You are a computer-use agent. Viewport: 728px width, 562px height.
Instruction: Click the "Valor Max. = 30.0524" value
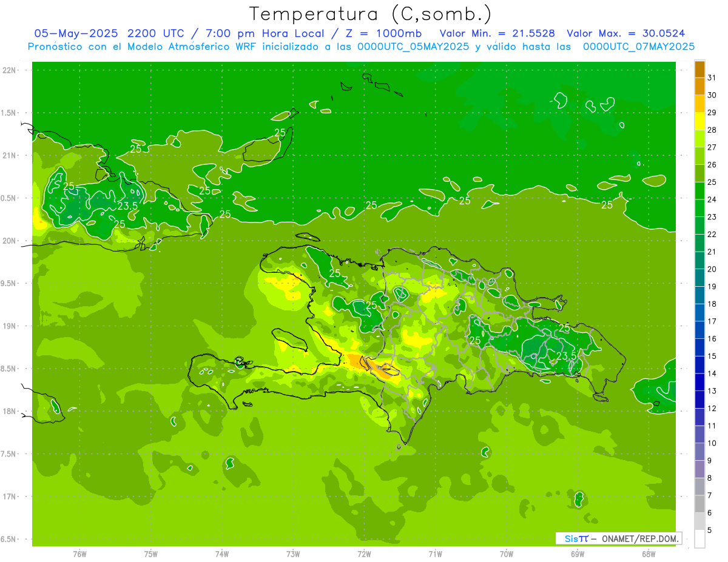(x=626, y=33)
